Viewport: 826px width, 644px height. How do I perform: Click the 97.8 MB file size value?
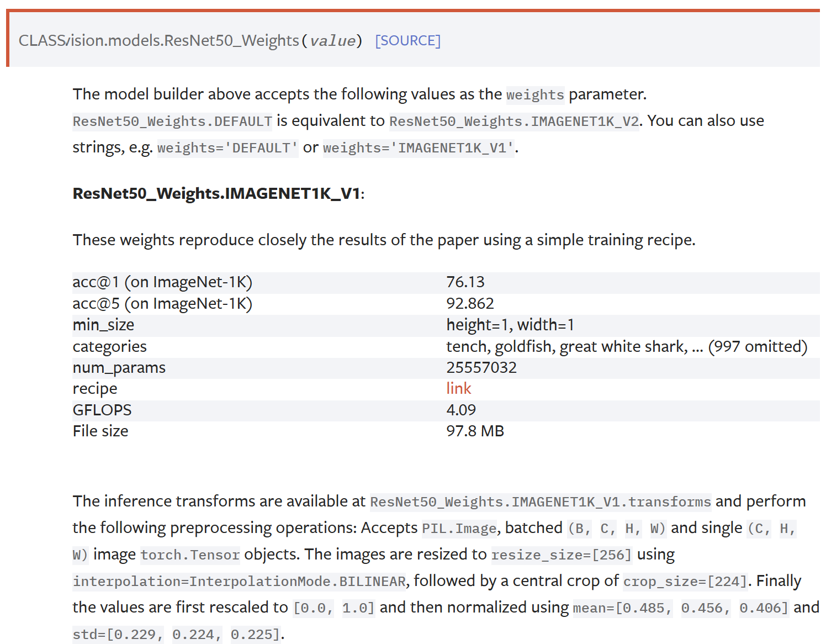(475, 431)
